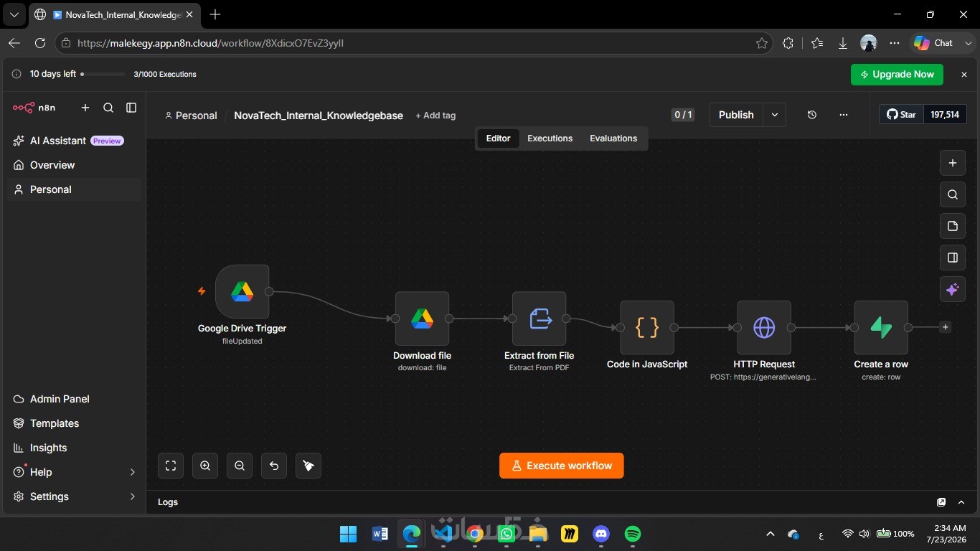Image resolution: width=980 pixels, height=551 pixels.
Task: Open the workflow history icon
Action: pyautogui.click(x=812, y=115)
